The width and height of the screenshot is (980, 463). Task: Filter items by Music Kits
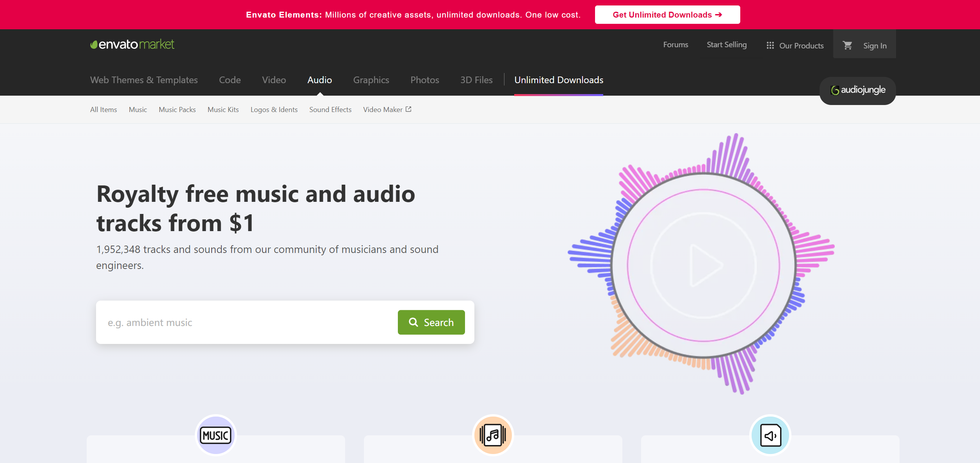pyautogui.click(x=223, y=110)
